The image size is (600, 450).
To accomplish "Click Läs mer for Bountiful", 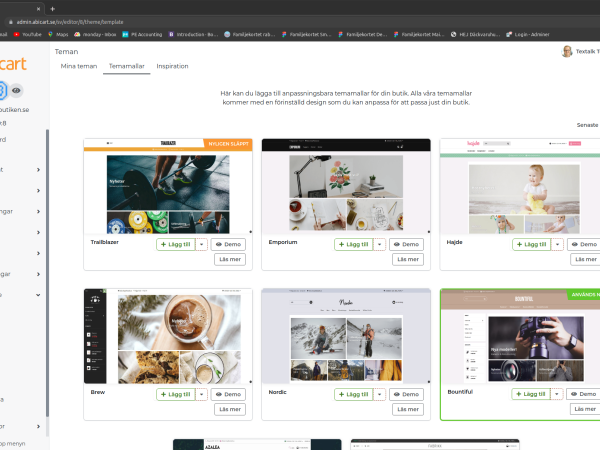I will point(585,409).
